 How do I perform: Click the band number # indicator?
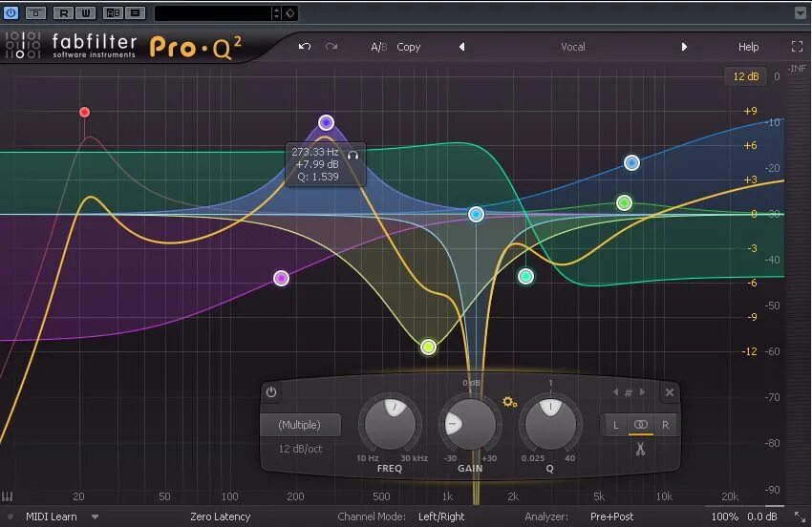coord(629,392)
